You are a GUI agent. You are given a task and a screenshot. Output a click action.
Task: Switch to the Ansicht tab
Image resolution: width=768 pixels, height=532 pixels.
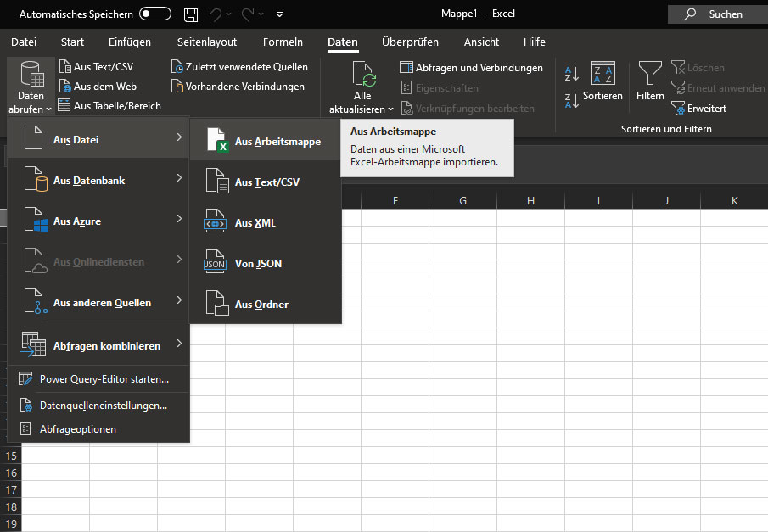(x=481, y=42)
